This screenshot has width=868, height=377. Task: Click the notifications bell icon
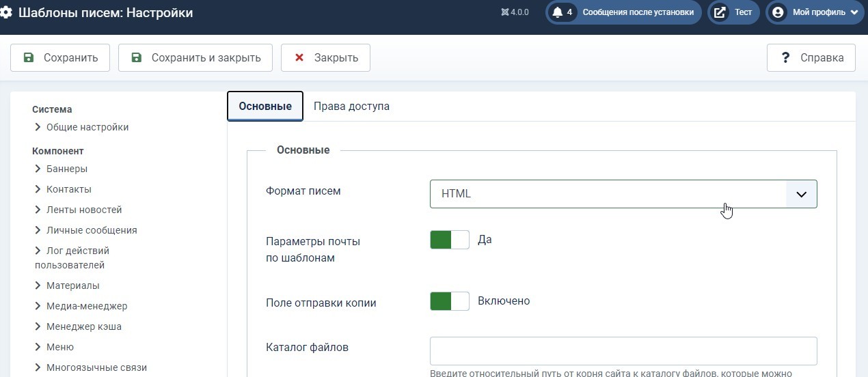[558, 12]
